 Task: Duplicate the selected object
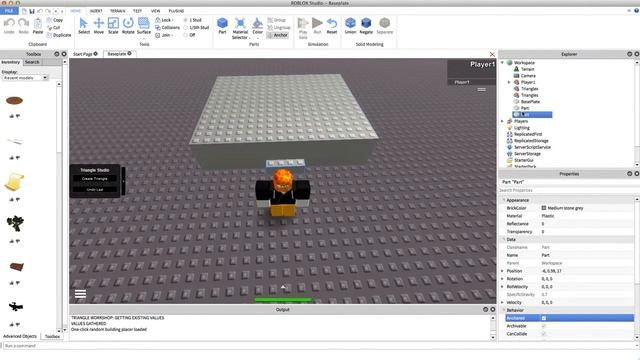coord(59,35)
